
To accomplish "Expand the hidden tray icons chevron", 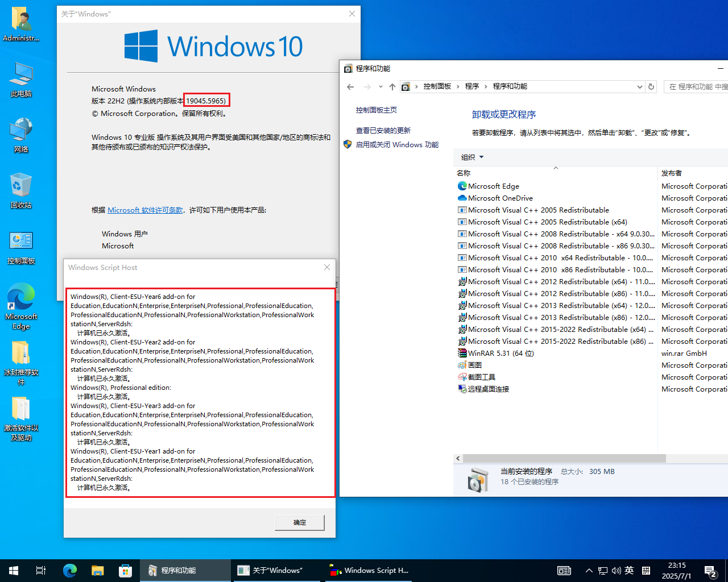I will pyautogui.click(x=589, y=571).
